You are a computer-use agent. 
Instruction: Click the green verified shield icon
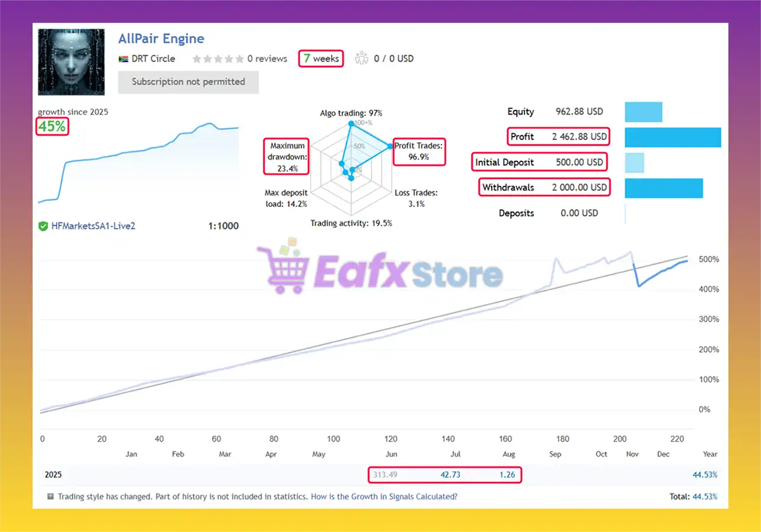(43, 226)
